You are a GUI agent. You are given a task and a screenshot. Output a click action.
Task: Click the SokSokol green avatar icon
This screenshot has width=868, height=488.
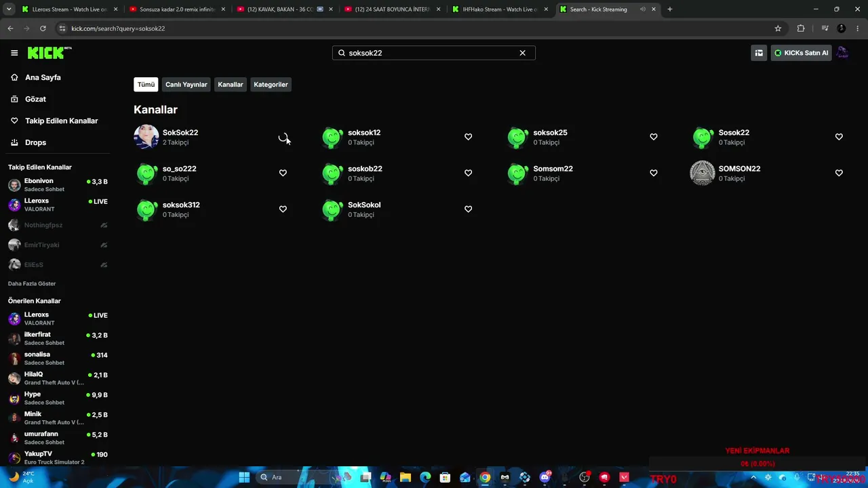point(332,209)
